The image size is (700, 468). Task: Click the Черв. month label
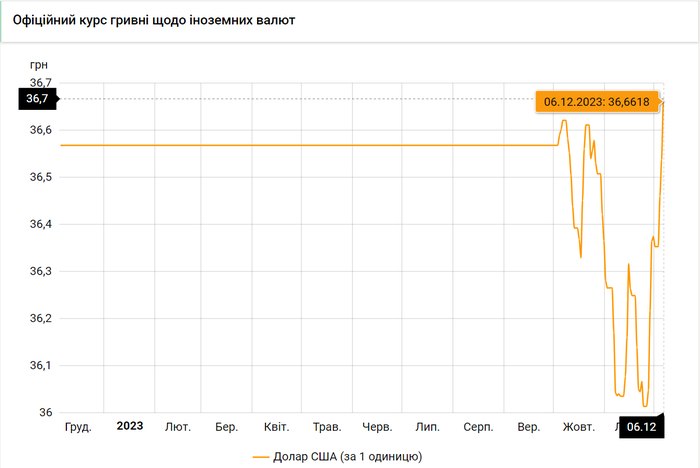point(377,427)
